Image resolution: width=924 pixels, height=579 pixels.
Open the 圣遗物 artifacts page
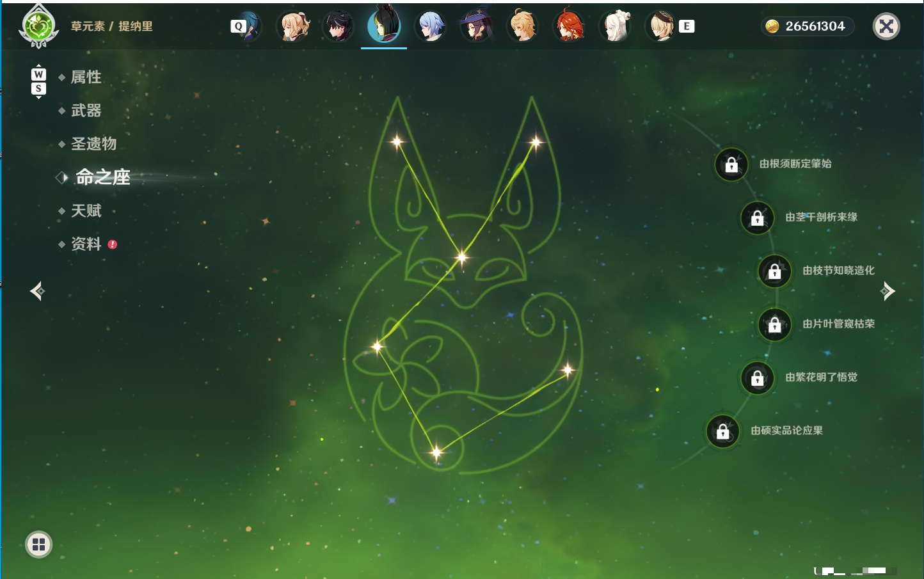[93, 144]
